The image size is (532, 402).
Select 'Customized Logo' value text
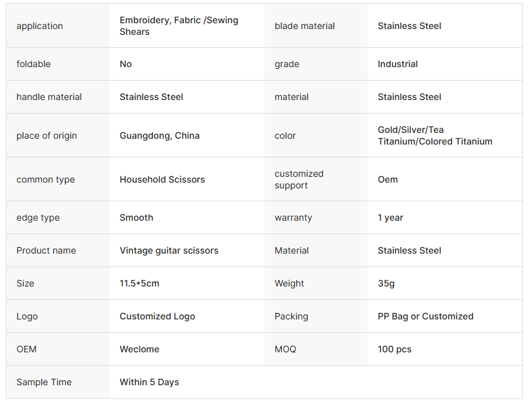(157, 316)
